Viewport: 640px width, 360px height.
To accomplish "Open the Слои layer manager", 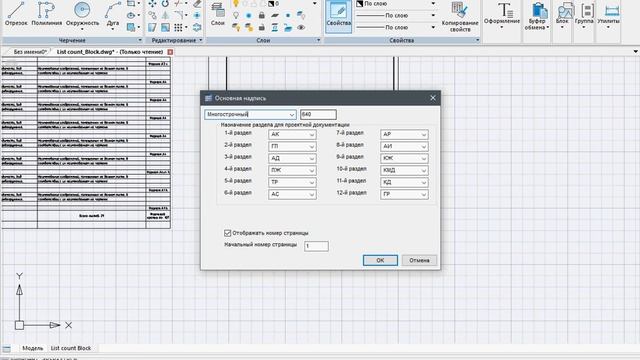I will pos(218,14).
